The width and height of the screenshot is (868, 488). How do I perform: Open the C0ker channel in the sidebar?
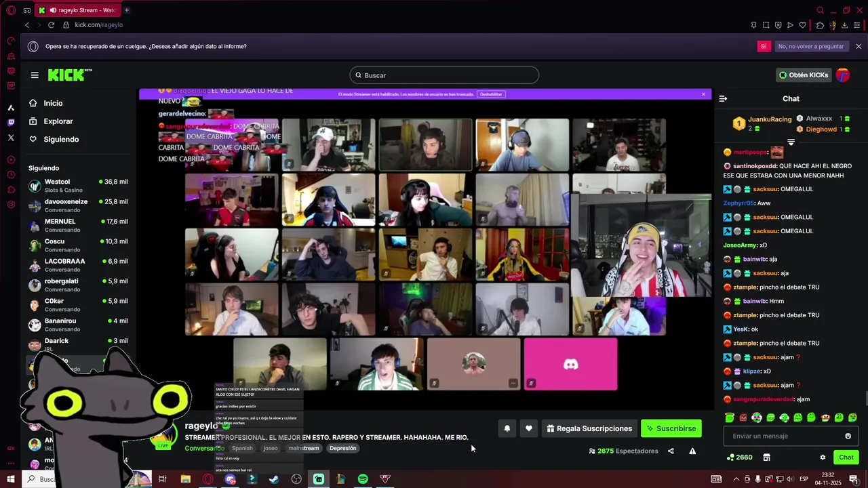(x=78, y=304)
